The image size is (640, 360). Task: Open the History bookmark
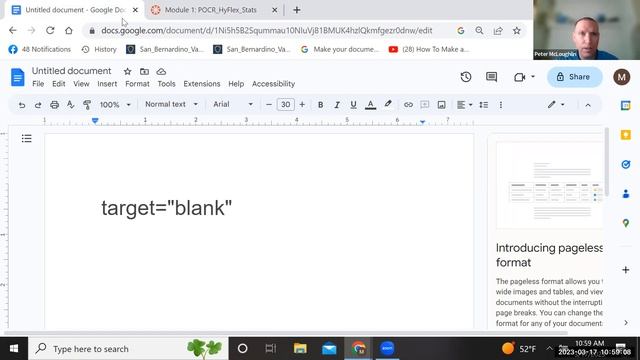coord(99,49)
